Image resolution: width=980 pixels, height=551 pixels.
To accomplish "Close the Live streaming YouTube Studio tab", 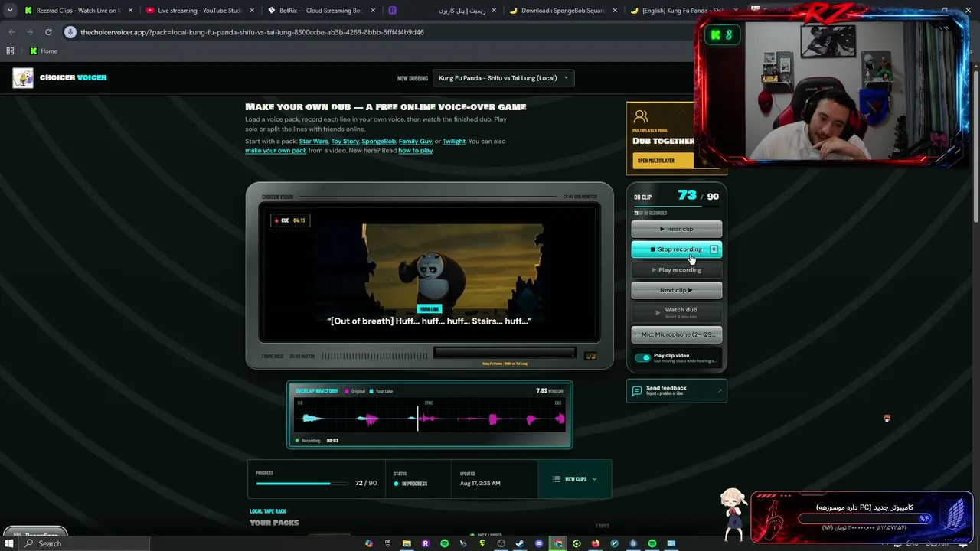I will click(x=252, y=11).
